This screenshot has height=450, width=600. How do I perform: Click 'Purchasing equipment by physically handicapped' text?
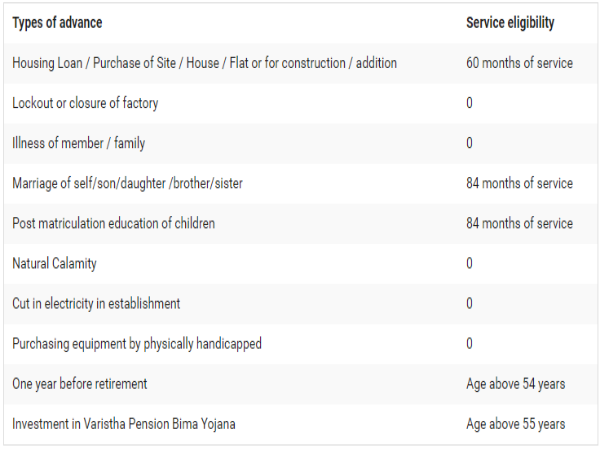(137, 343)
